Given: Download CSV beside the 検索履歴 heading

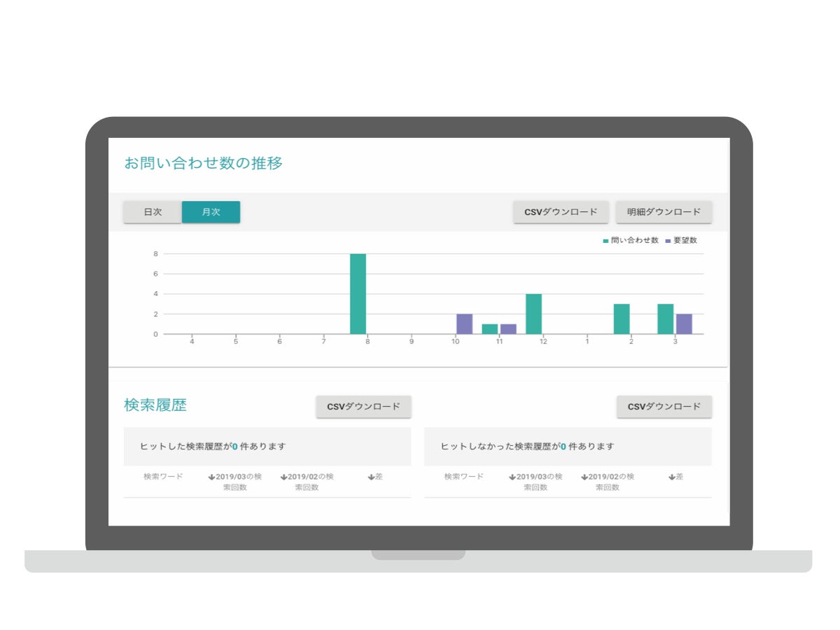Looking at the screenshot, I should 363,407.
